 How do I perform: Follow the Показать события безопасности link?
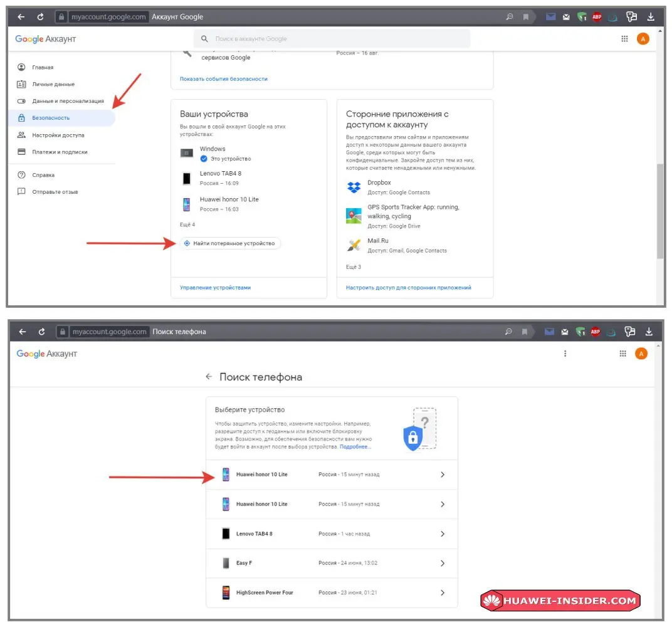pos(223,79)
